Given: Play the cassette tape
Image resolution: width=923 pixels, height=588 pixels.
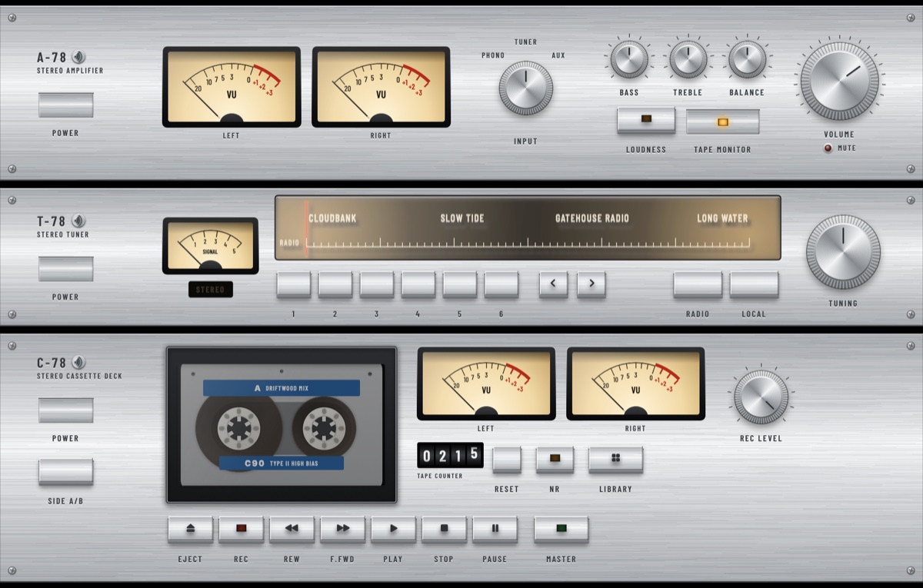Looking at the screenshot, I should point(393,529).
